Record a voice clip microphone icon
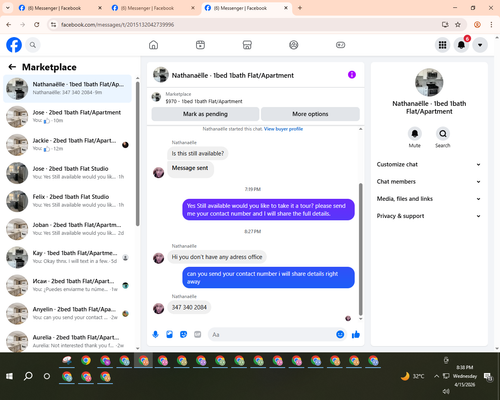Image resolution: width=500 pixels, height=400 pixels. click(155, 334)
